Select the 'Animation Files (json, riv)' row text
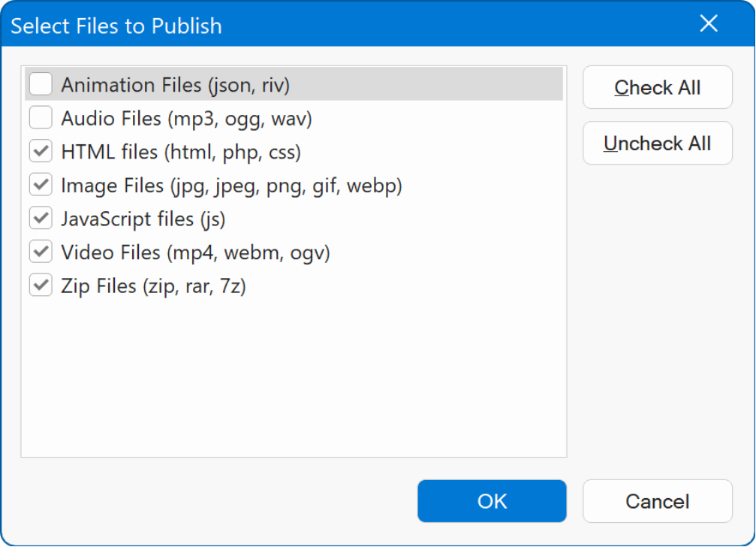This screenshot has width=756, height=547. point(175,85)
